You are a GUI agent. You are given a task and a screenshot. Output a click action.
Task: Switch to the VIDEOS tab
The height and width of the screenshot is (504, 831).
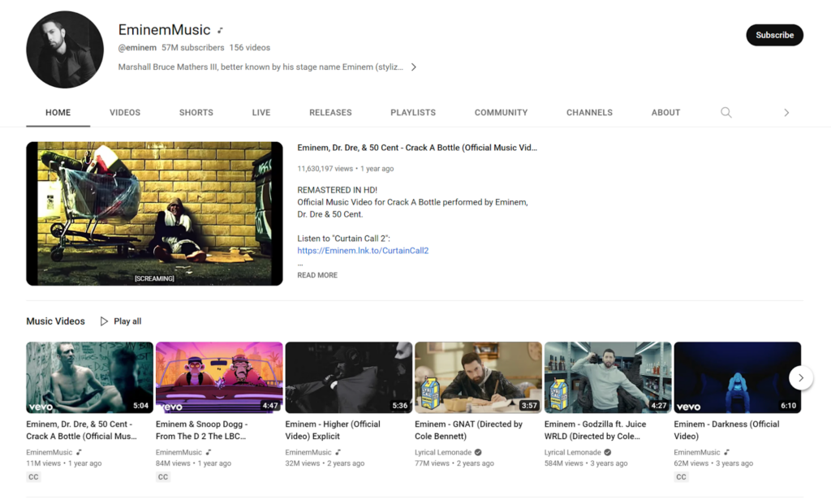(x=125, y=112)
